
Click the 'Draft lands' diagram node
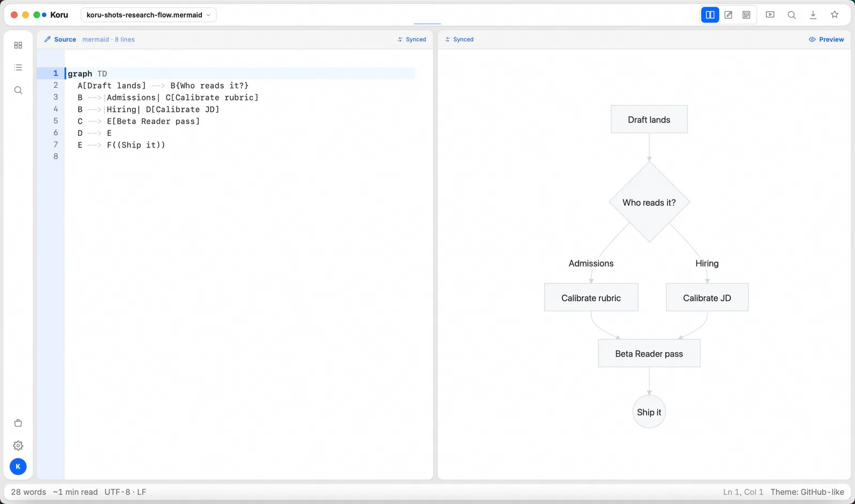click(x=649, y=119)
